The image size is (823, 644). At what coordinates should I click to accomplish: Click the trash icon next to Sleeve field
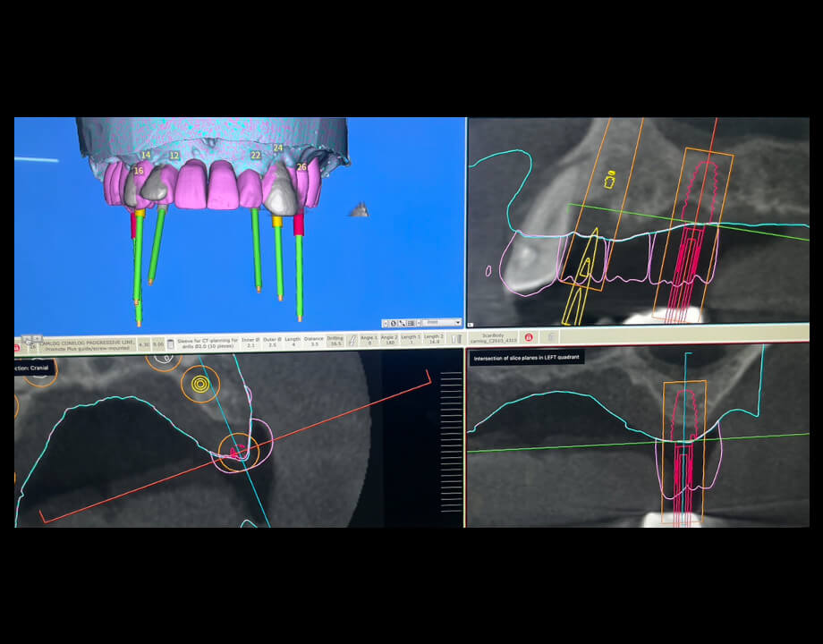point(171,343)
